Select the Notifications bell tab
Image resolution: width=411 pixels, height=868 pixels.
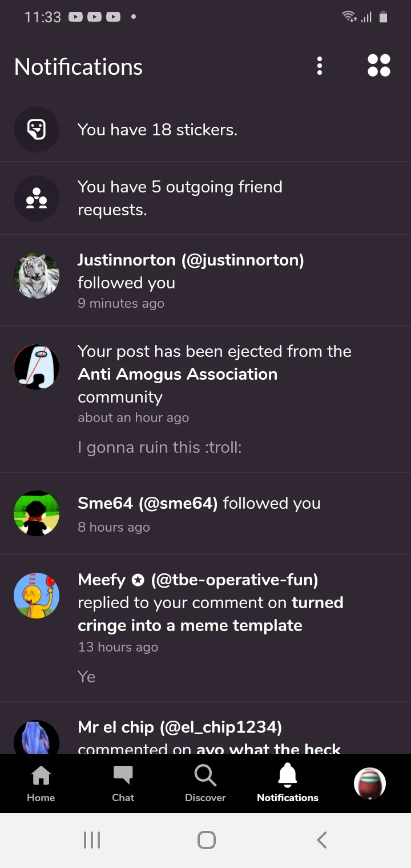(x=288, y=783)
